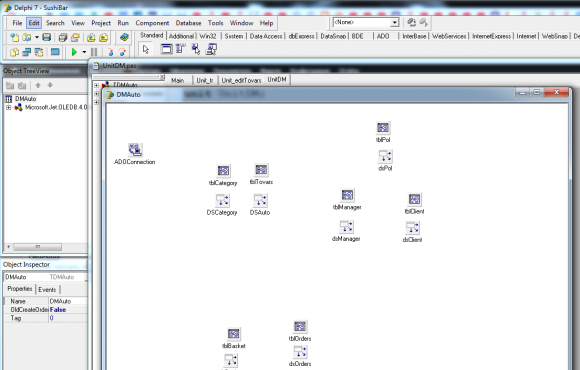Click the Save toolbar icon
This screenshot has width=580, height=370.
(47, 37)
